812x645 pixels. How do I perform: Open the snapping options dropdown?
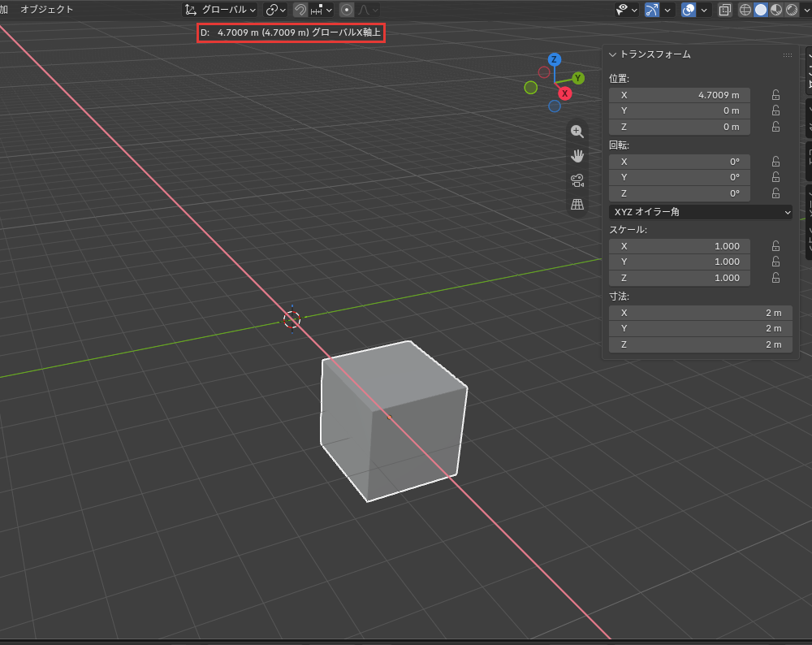click(x=322, y=10)
